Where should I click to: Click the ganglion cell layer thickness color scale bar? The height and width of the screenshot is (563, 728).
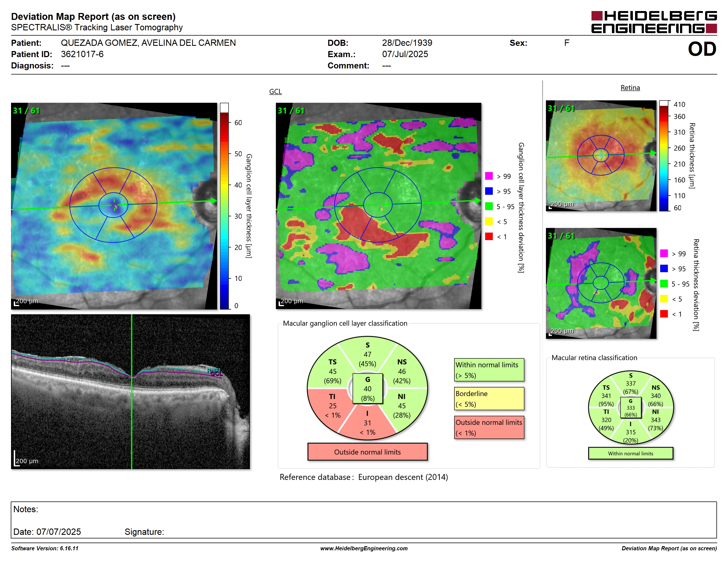click(224, 206)
